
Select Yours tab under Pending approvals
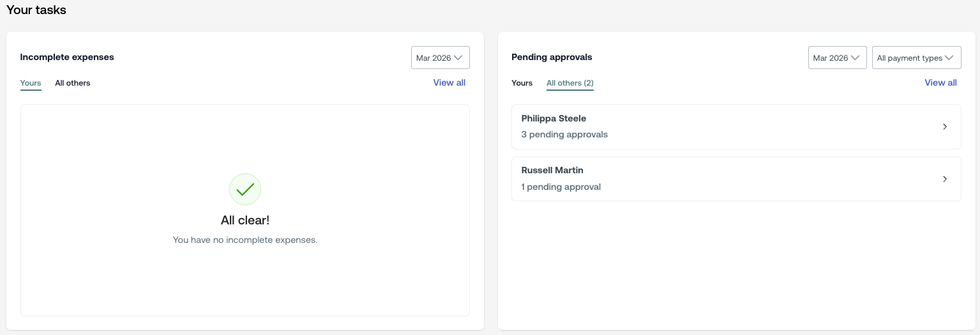(522, 83)
